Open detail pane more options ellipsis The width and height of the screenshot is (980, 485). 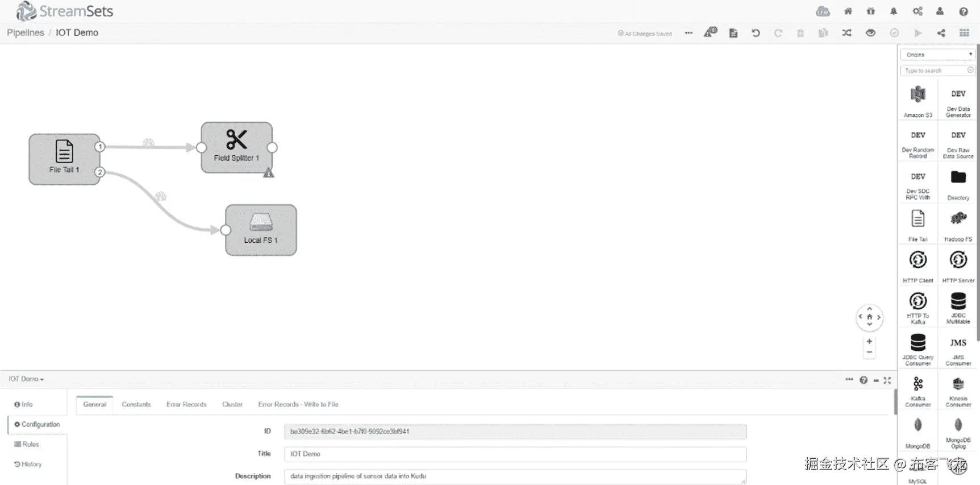click(x=849, y=379)
